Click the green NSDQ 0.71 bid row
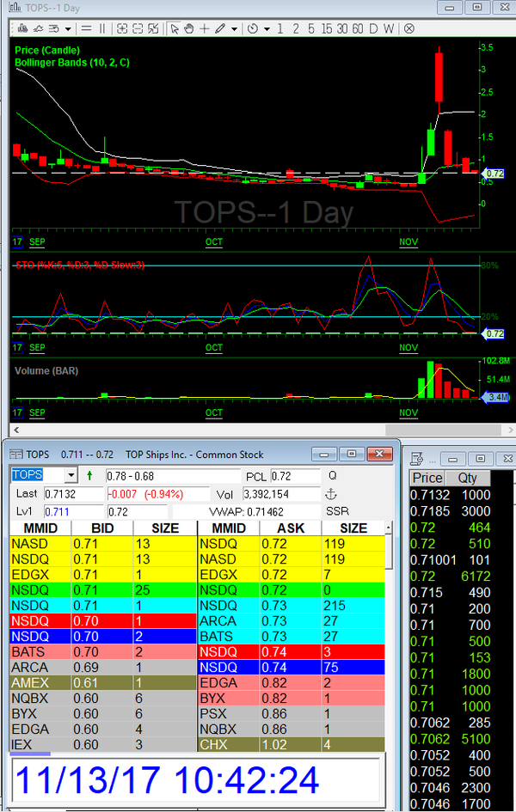The width and height of the screenshot is (516, 812). point(103,589)
